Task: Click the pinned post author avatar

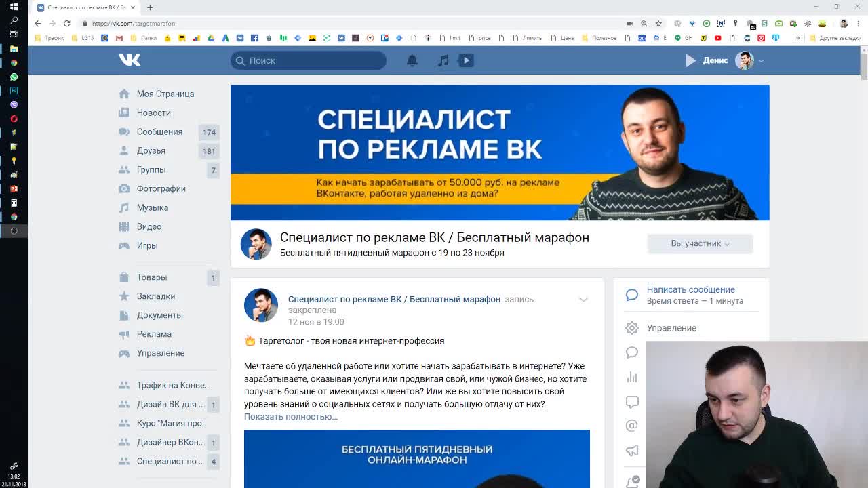Action: [x=261, y=305]
